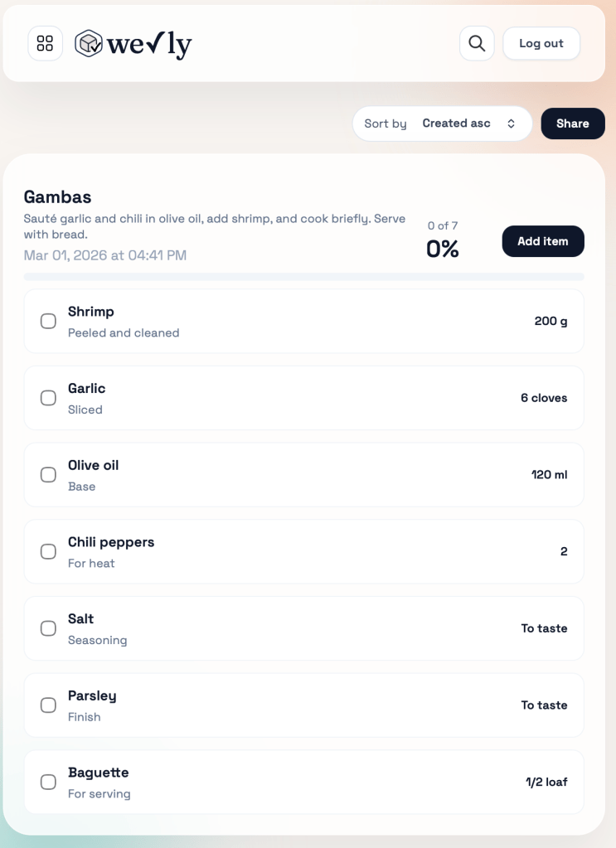The height and width of the screenshot is (848, 616).
Task: Click the list progress bar
Action: coord(303,277)
